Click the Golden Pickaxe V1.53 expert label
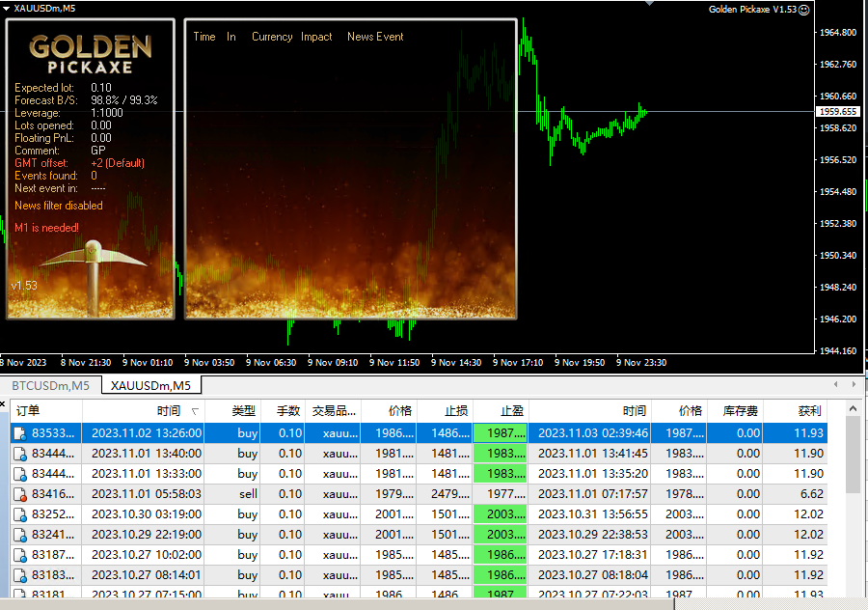This screenshot has height=610, width=868. 752,10
